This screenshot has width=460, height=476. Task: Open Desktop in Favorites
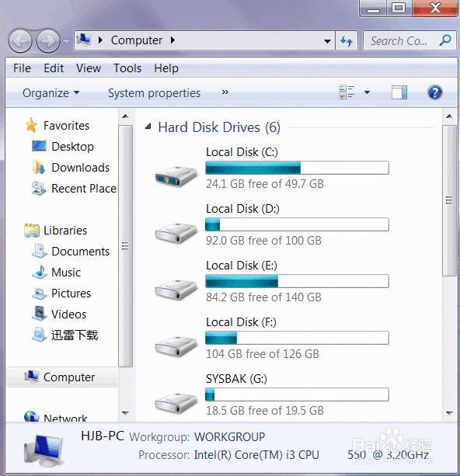coord(72,146)
